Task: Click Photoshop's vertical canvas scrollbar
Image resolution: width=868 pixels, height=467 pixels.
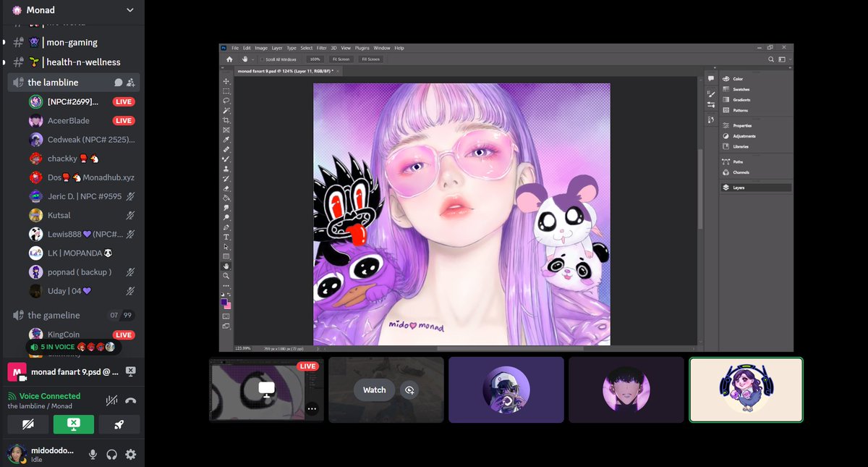Action: coord(699,188)
